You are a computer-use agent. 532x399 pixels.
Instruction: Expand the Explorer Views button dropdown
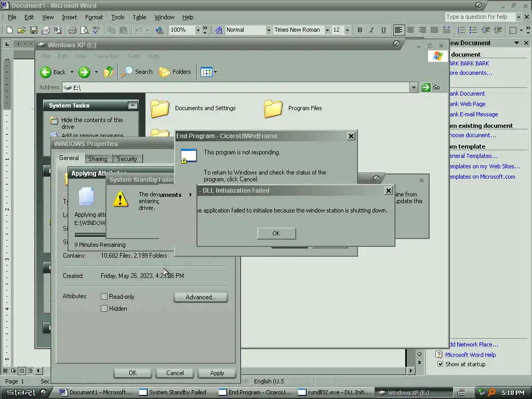point(215,72)
